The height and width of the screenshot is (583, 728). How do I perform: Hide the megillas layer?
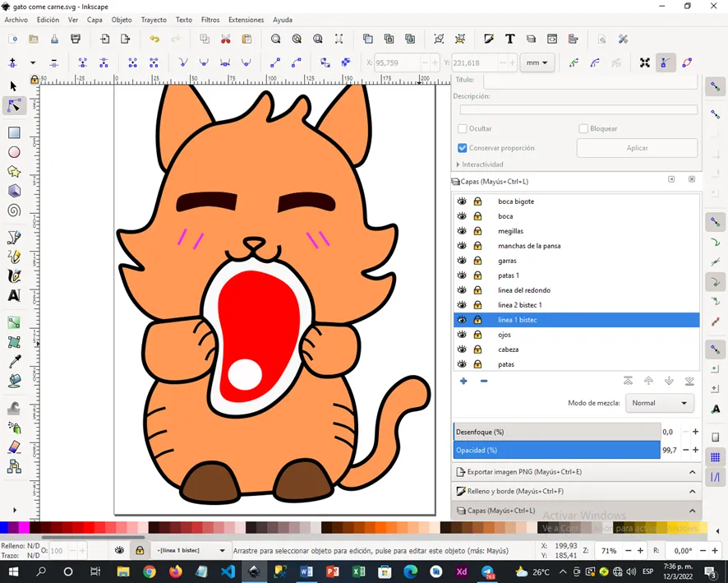[462, 231]
